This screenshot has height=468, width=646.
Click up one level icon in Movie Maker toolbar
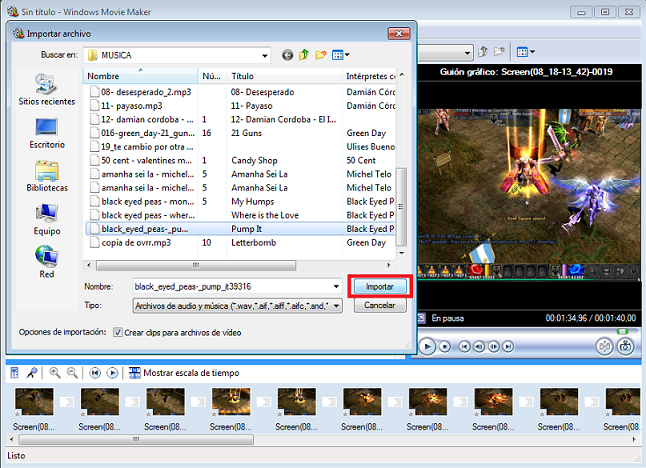pos(483,52)
